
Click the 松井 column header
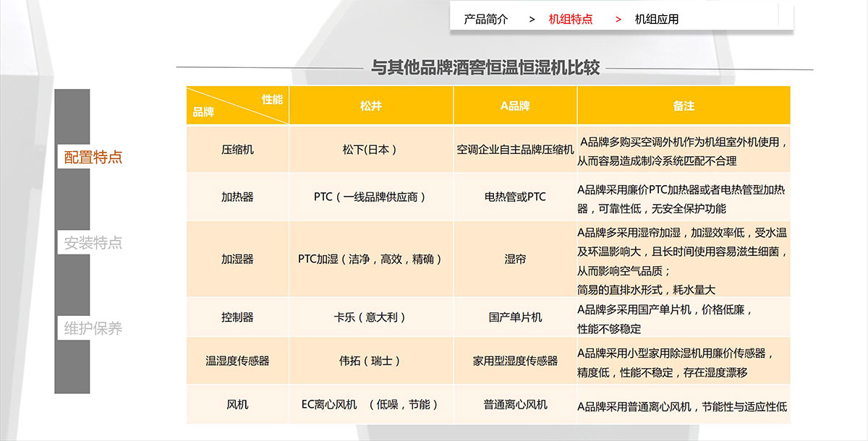tap(371, 106)
